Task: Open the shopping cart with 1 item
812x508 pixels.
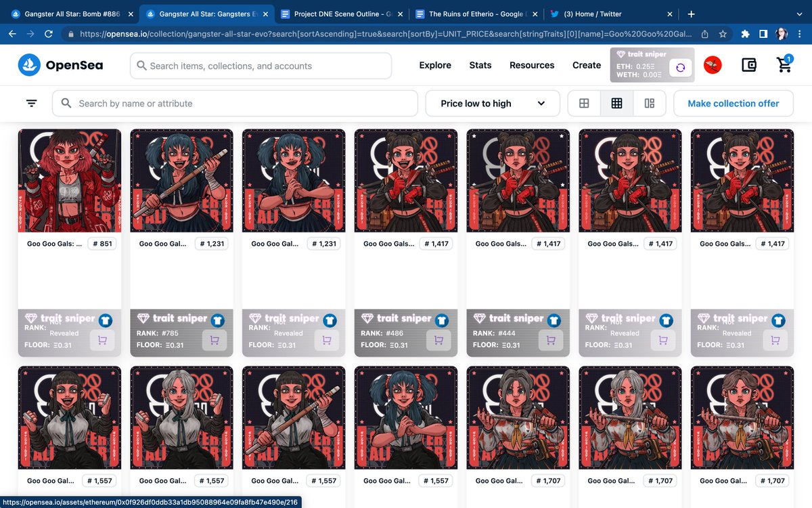Action: coord(784,64)
